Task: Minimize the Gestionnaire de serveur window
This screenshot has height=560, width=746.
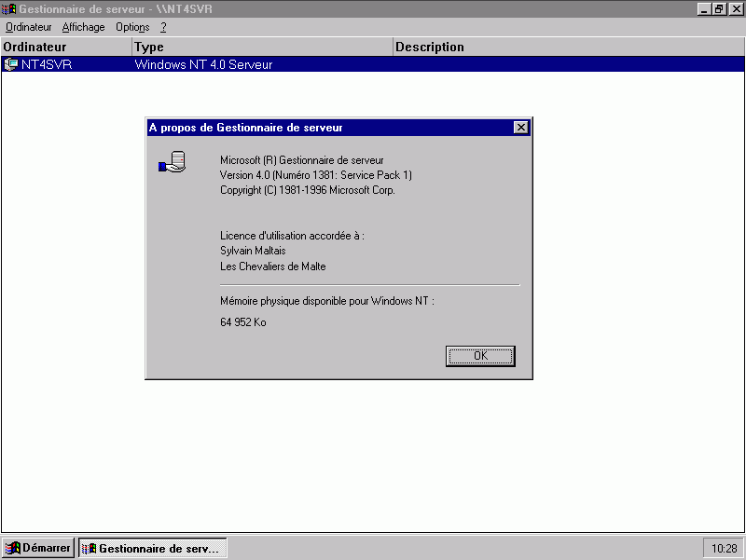Action: (x=704, y=8)
